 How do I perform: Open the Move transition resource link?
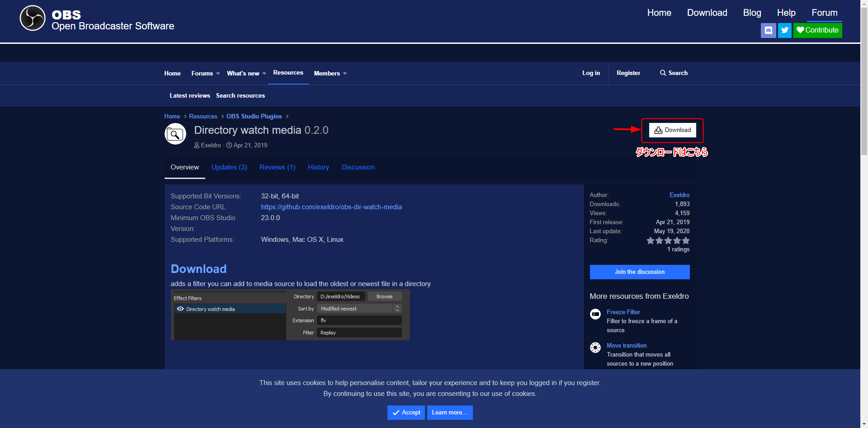tap(627, 345)
